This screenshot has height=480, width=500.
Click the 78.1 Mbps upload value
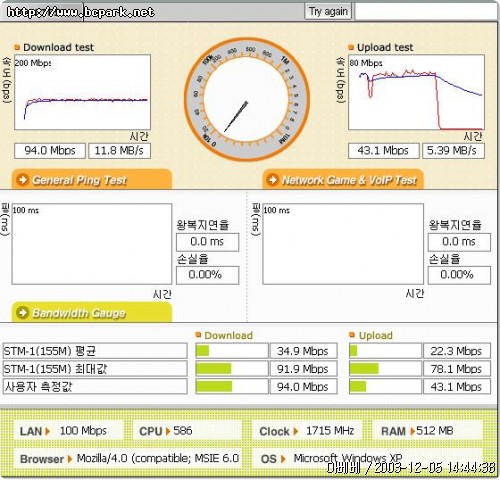click(x=457, y=369)
